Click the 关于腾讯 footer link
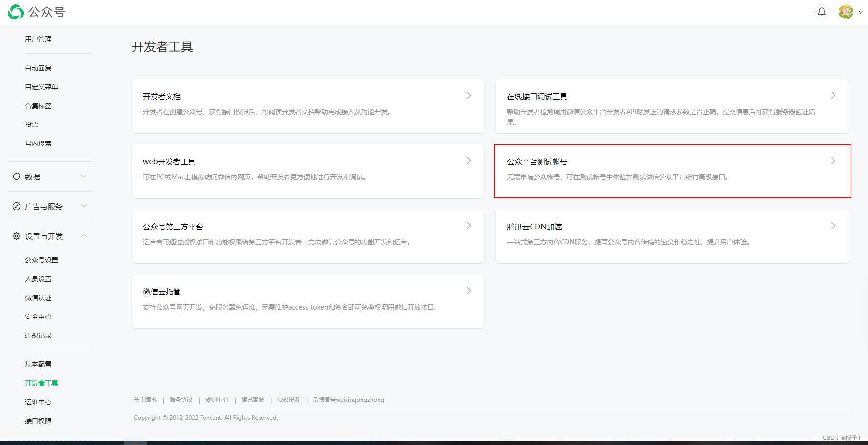This screenshot has width=868, height=445. click(x=145, y=400)
